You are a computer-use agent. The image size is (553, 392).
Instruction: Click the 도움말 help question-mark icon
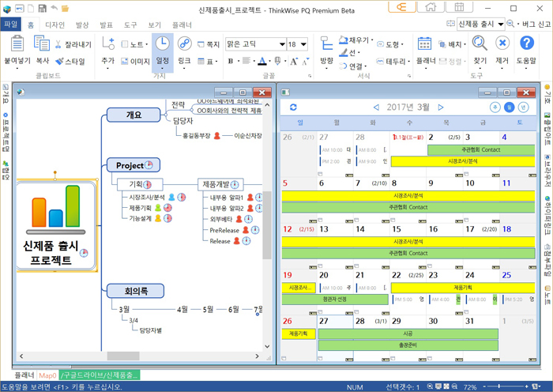(x=526, y=45)
